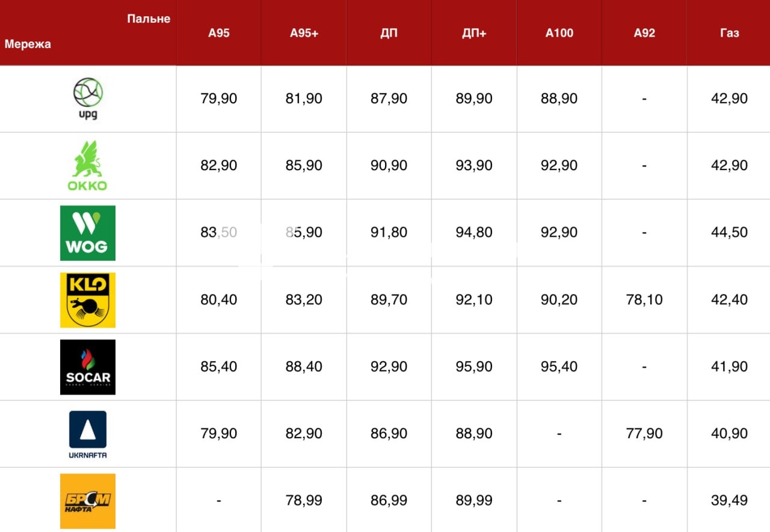This screenshot has height=532, width=770.
Task: Click the Мережа header label
Action: pos(28,44)
